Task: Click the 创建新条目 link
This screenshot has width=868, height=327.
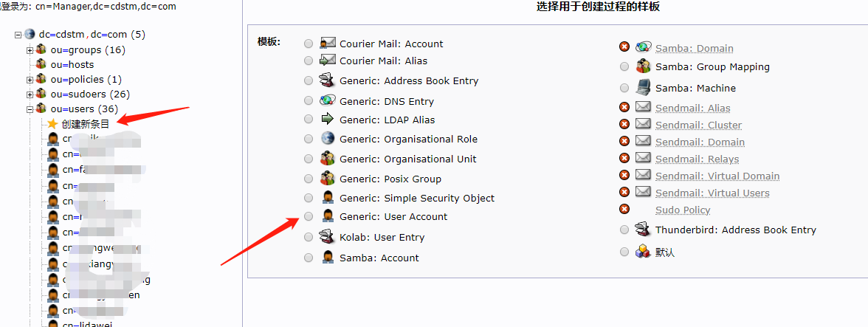Action: tap(86, 124)
